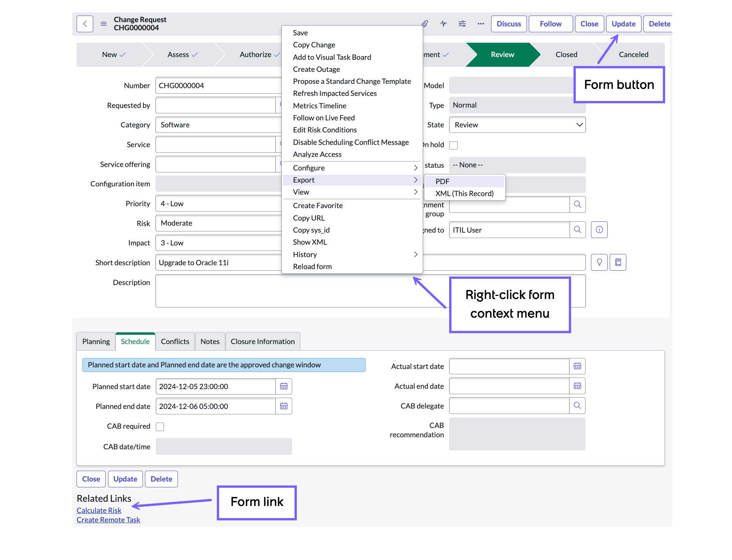732x560 pixels.
Task: Expand the Export submenu
Action: pos(352,180)
